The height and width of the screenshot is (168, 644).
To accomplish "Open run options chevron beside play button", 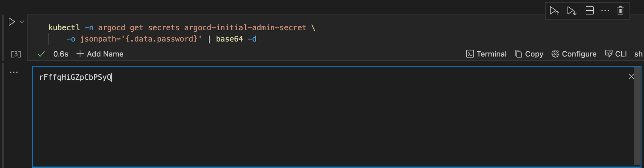I will click(22, 22).
